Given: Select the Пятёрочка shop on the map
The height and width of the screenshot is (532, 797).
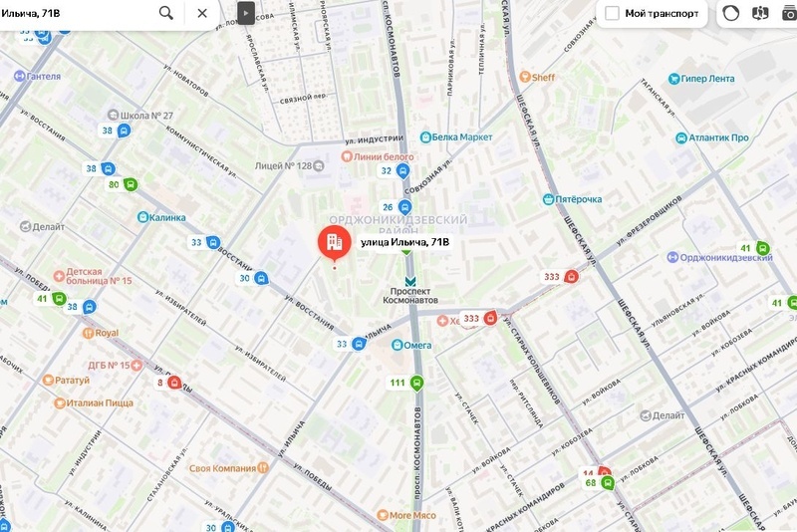Looking at the screenshot, I should click(572, 199).
